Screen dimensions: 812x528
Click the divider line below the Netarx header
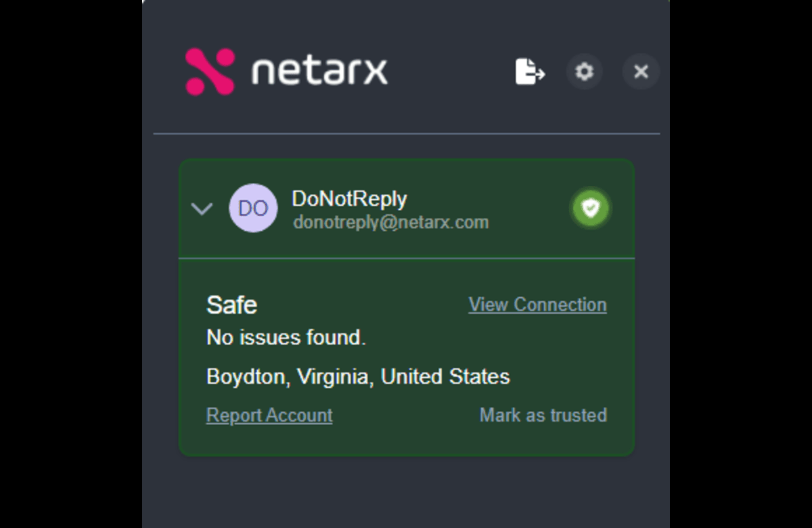click(406, 133)
